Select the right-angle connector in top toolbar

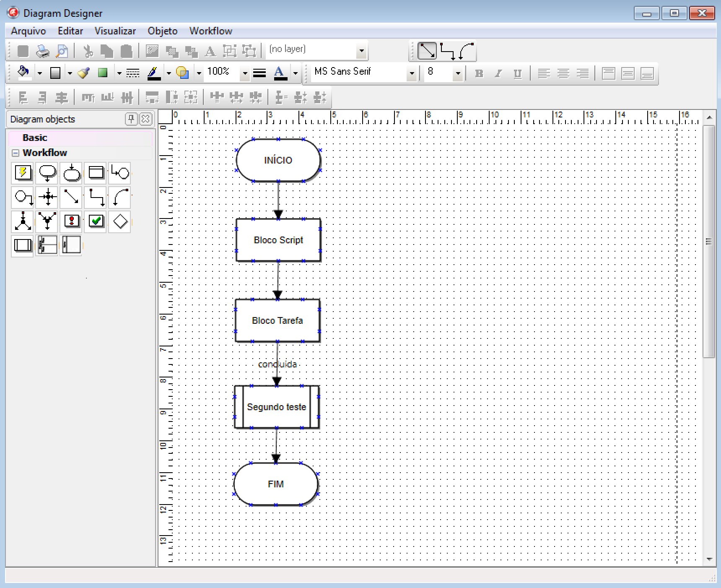(x=447, y=51)
